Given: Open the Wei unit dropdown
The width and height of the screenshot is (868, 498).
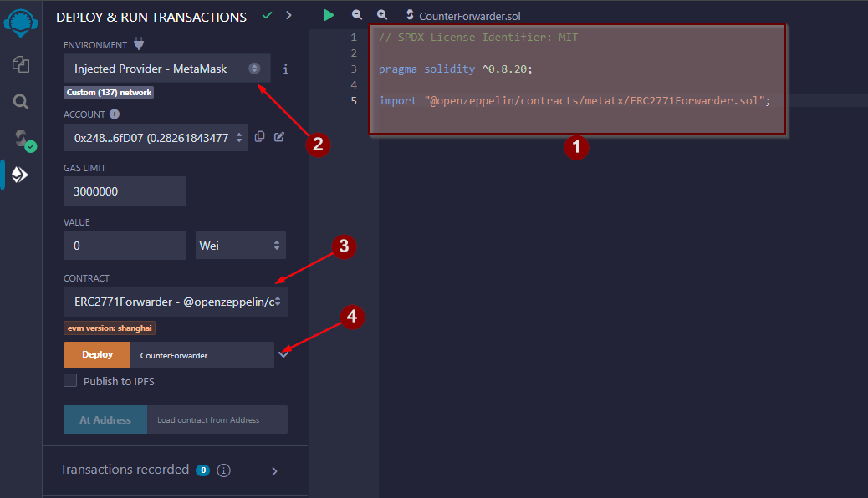Looking at the screenshot, I should click(x=240, y=246).
